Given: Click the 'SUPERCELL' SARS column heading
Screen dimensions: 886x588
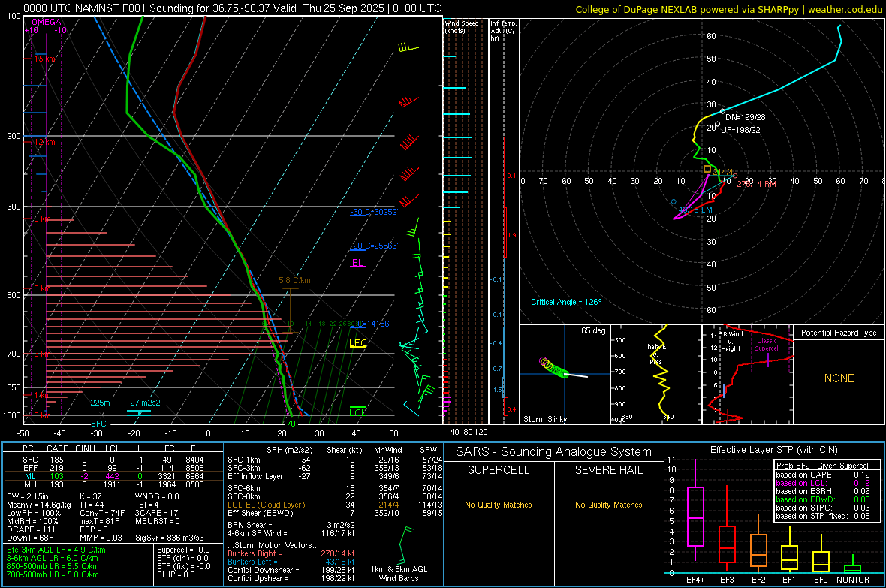Looking at the screenshot, I should click(499, 470).
